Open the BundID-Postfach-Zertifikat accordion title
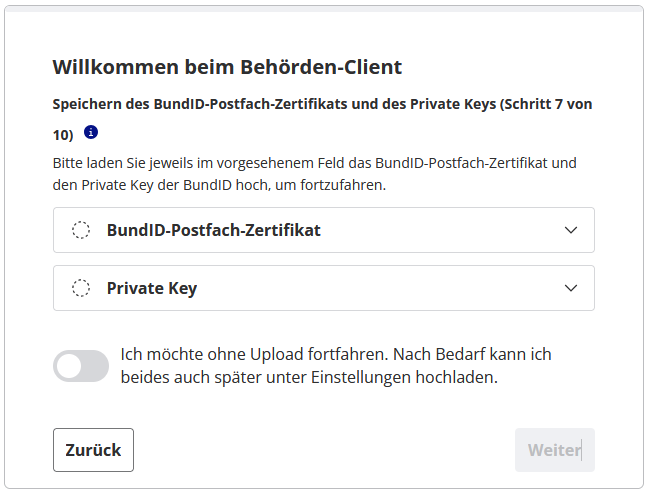Viewport: 649px width, 495px height. [213, 230]
